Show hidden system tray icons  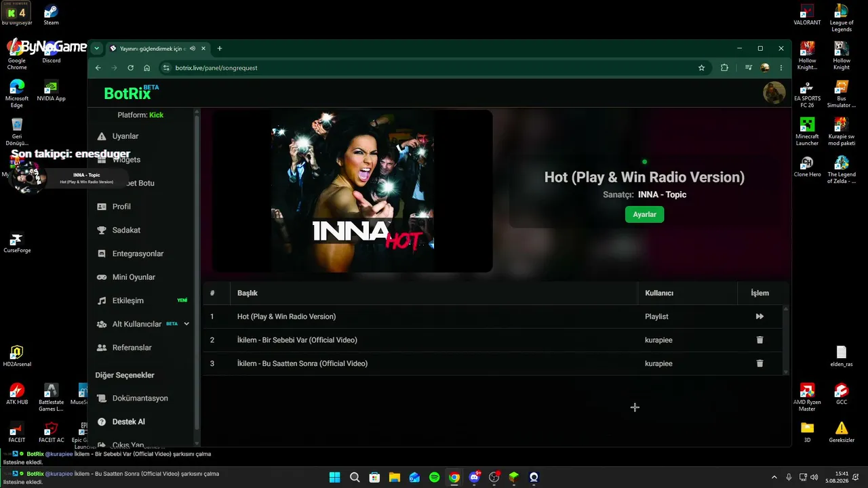coord(774,477)
